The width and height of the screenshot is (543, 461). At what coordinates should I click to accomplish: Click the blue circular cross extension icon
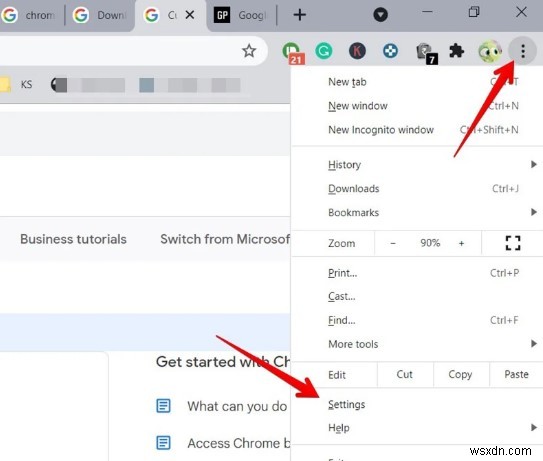click(x=390, y=51)
